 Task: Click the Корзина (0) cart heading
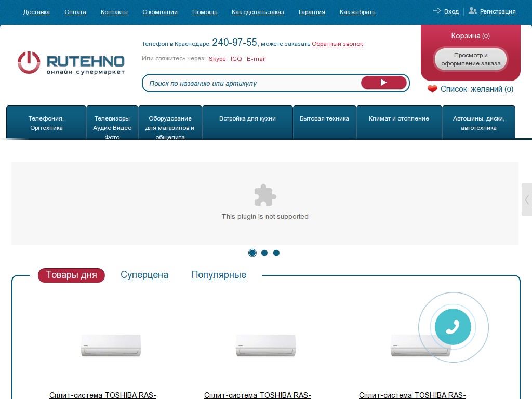coord(471,36)
